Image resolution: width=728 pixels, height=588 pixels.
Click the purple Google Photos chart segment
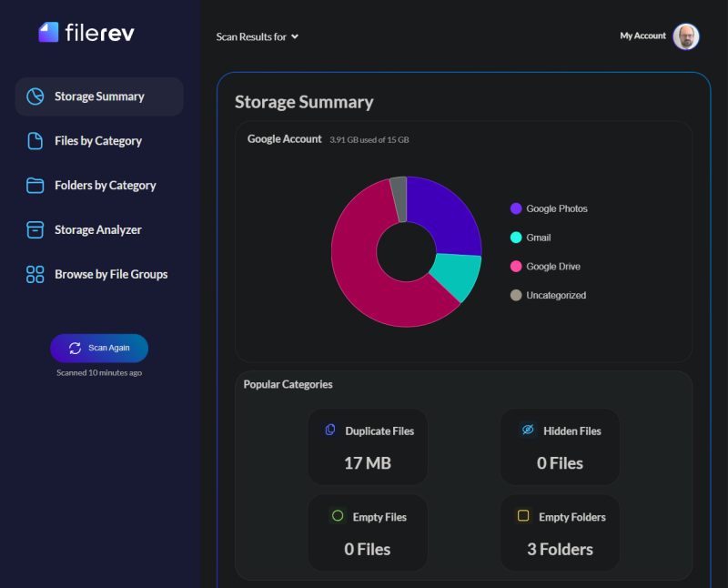tap(446, 214)
